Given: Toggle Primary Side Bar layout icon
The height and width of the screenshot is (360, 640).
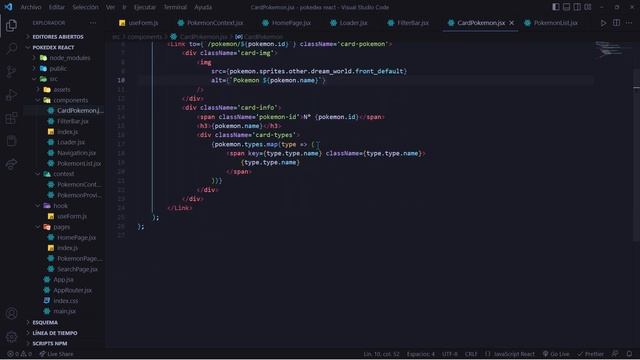Looking at the screenshot, I should pos(556,7).
